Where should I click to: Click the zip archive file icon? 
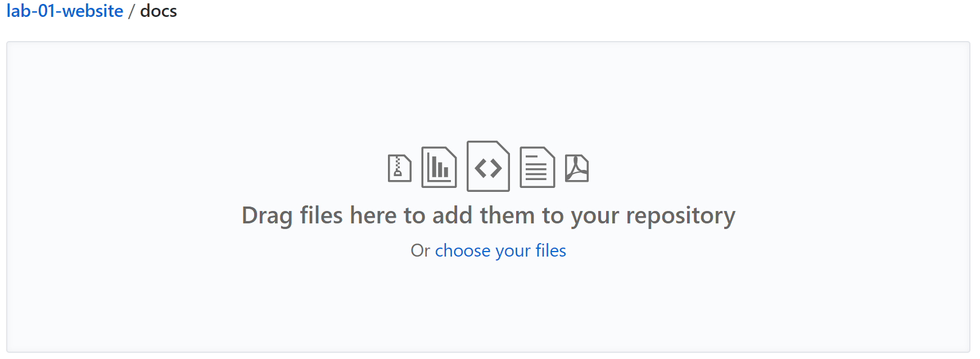[x=400, y=168]
